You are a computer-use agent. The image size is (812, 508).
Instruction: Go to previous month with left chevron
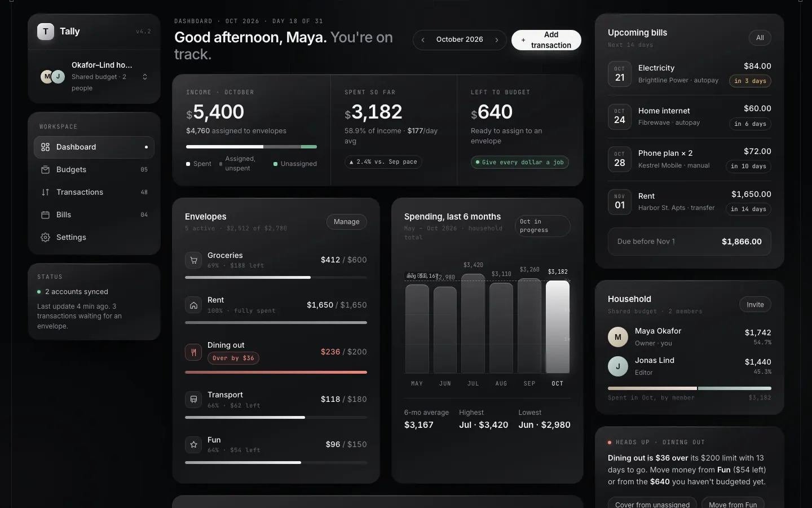pos(423,40)
